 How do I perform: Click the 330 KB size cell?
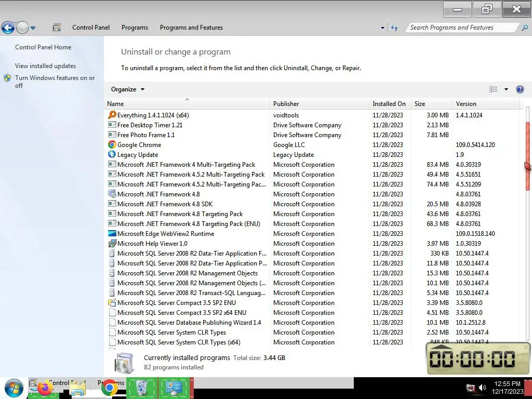pyautogui.click(x=440, y=253)
